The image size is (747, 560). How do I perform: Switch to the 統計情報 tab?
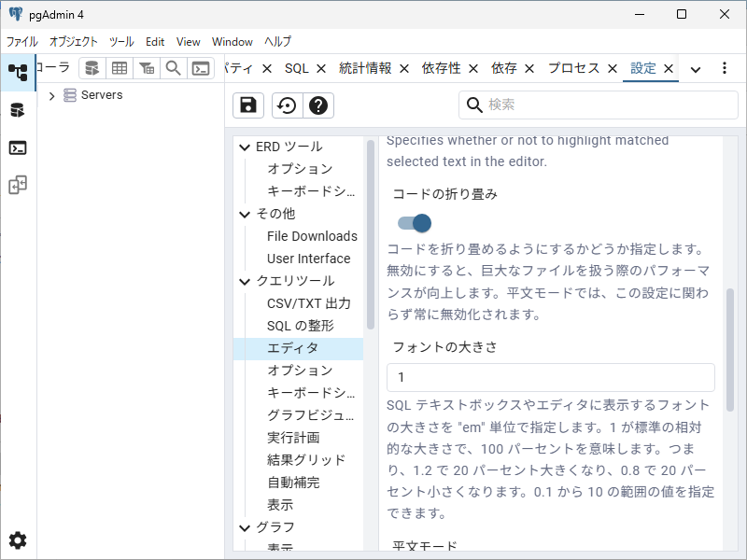click(365, 68)
